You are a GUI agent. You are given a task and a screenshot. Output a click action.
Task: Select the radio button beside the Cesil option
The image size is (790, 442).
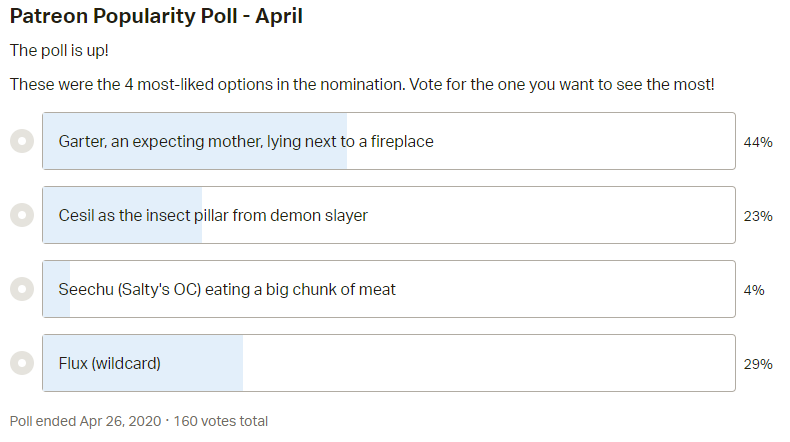21,215
